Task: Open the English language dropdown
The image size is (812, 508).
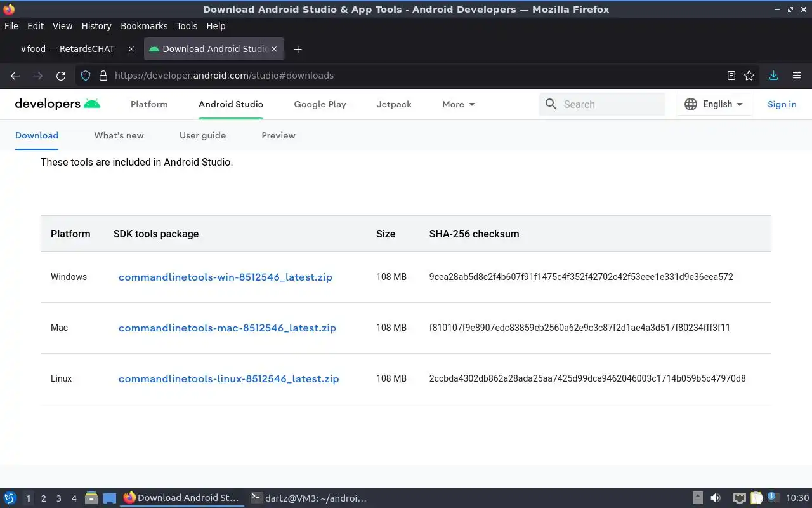Action: pyautogui.click(x=714, y=104)
